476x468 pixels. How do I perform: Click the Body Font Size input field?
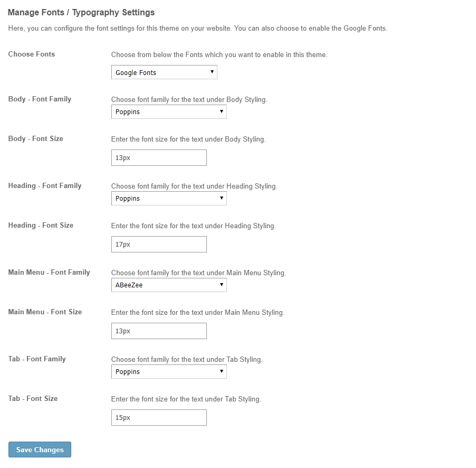159,158
